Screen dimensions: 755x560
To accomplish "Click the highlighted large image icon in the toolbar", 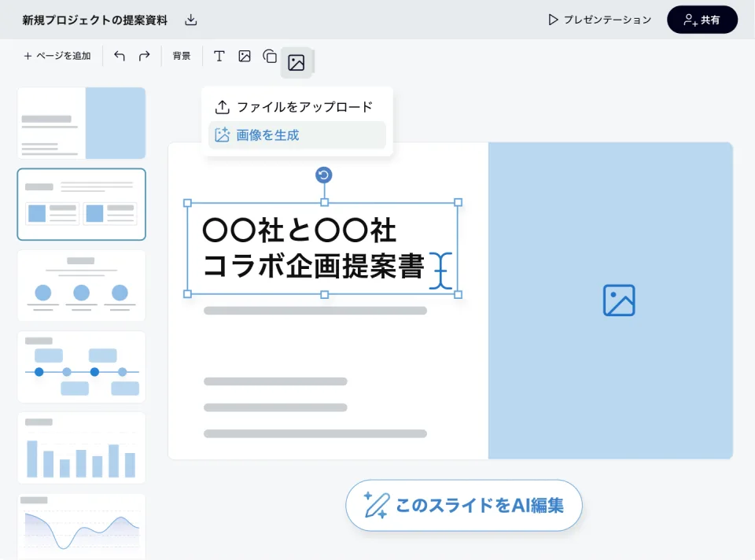I will point(296,63).
